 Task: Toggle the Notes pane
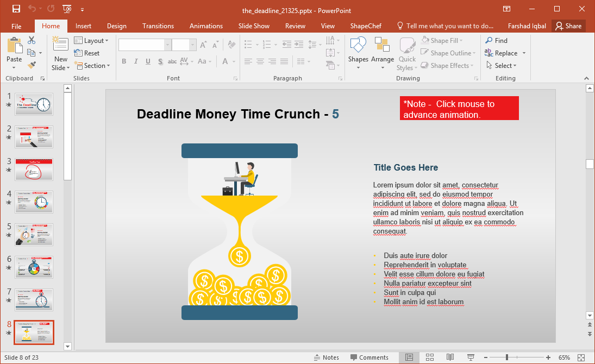click(326, 357)
